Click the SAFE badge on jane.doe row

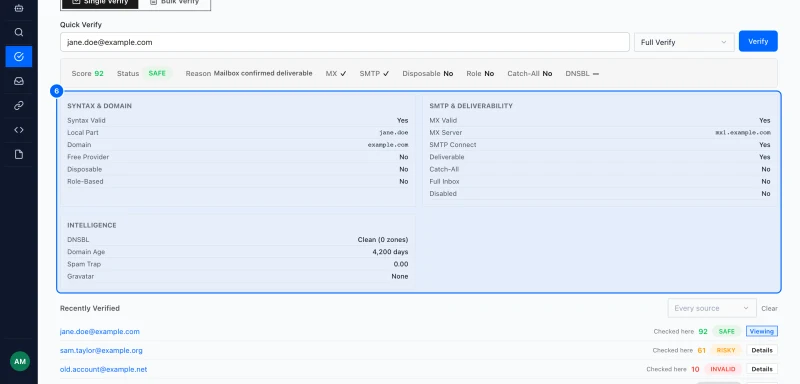(x=727, y=331)
